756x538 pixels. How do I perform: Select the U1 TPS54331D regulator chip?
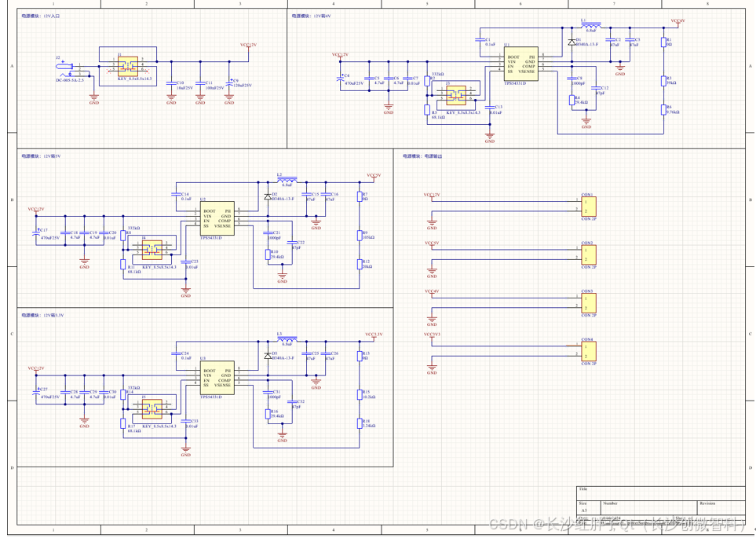click(520, 64)
